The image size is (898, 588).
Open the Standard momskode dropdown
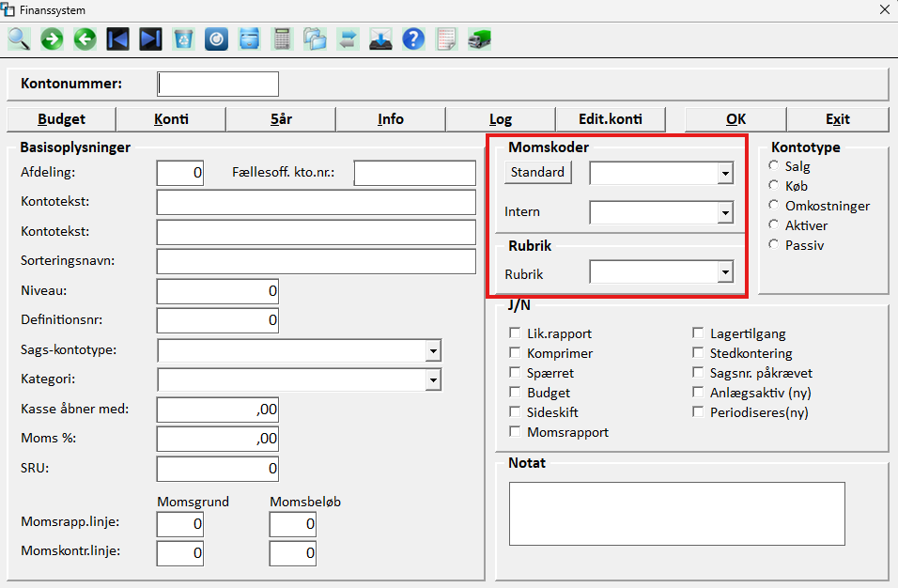(725, 174)
